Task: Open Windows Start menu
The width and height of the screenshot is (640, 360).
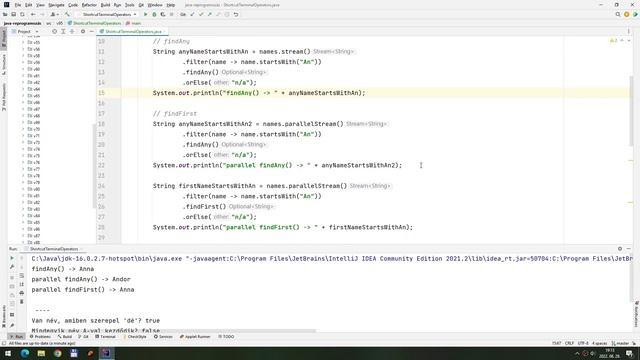Action: tap(8, 353)
